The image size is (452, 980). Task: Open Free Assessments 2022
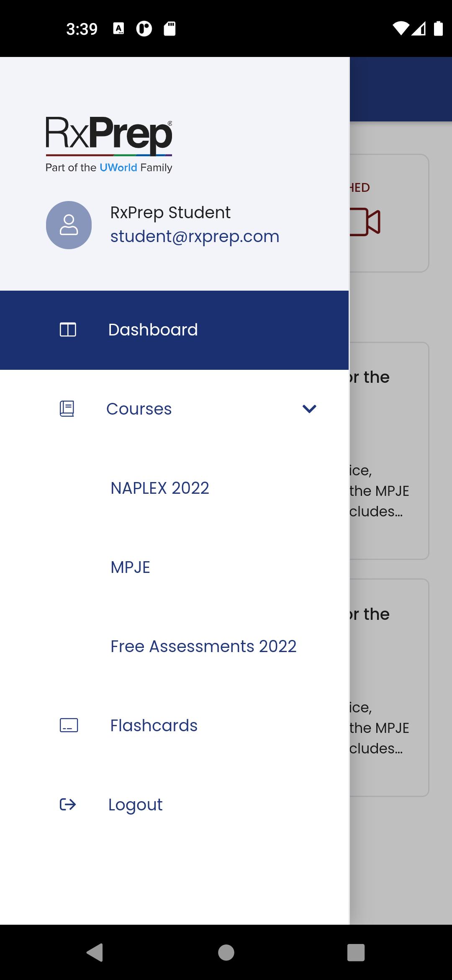(x=203, y=646)
